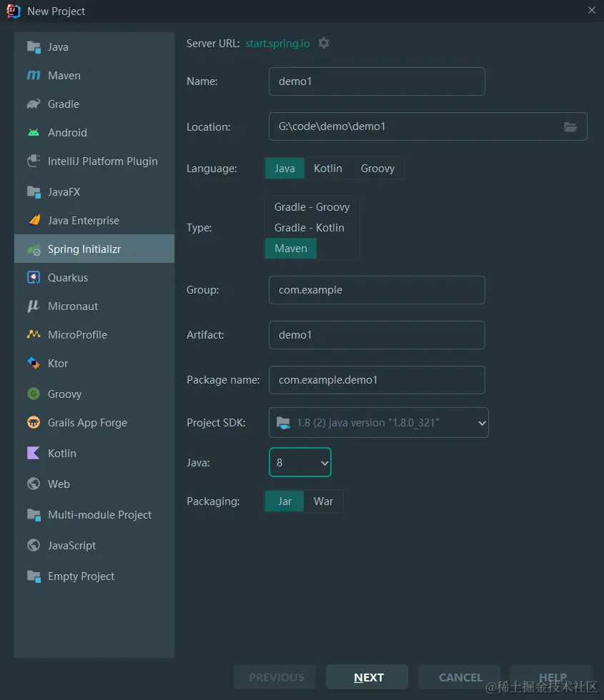
Task: Open the start.spring.io link
Action: coord(277,43)
